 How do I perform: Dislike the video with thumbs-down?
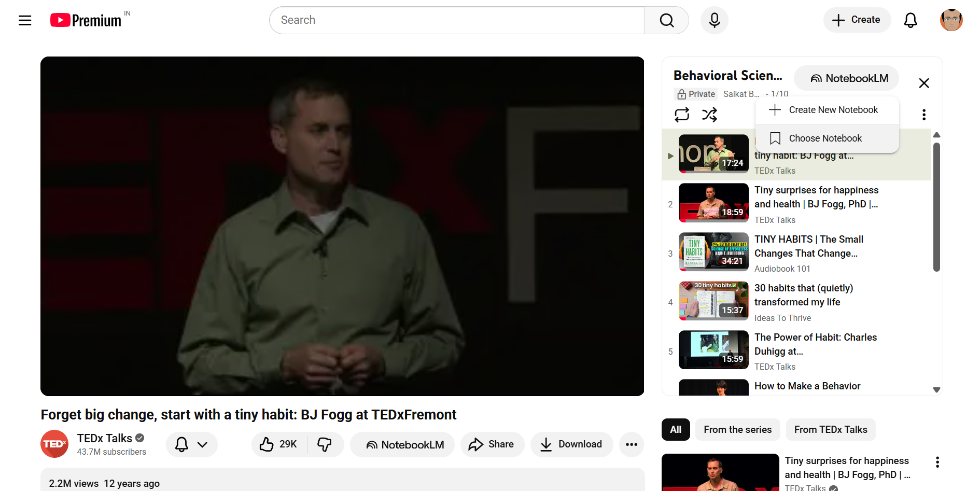coord(325,444)
